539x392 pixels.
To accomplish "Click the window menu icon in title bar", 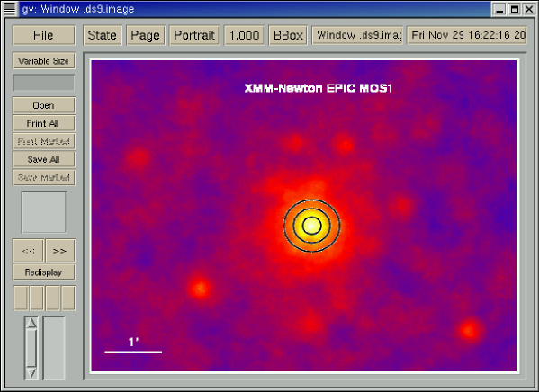I will (x=10, y=9).
